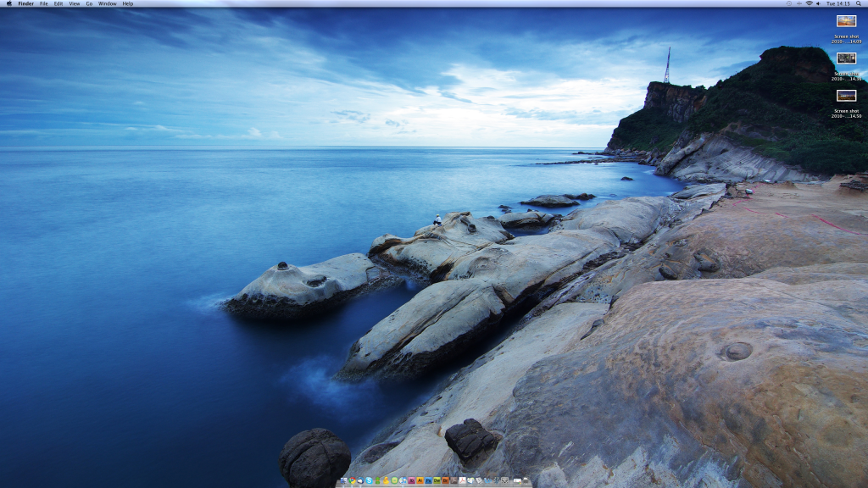The image size is (868, 488).
Task: Open Adobe InDesign in the dock
Action: point(411,480)
